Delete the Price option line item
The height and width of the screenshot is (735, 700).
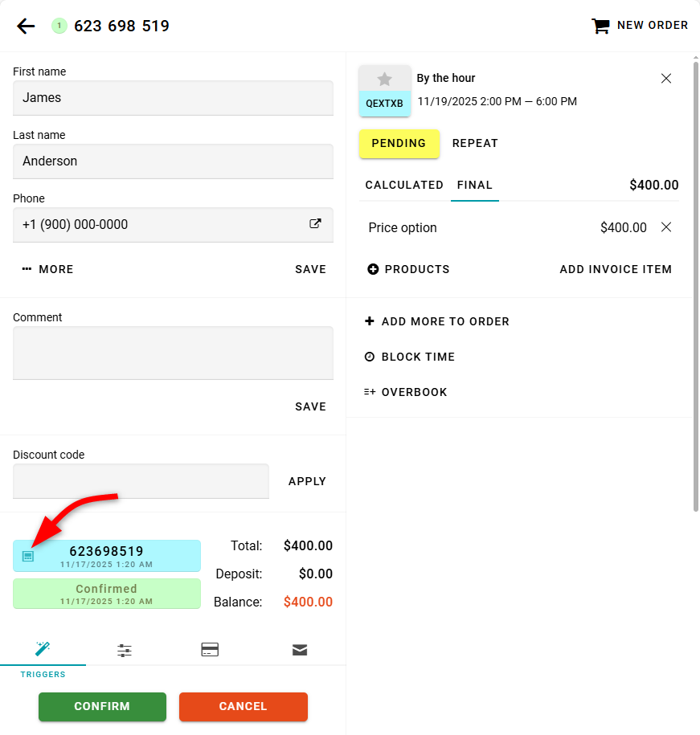665,227
